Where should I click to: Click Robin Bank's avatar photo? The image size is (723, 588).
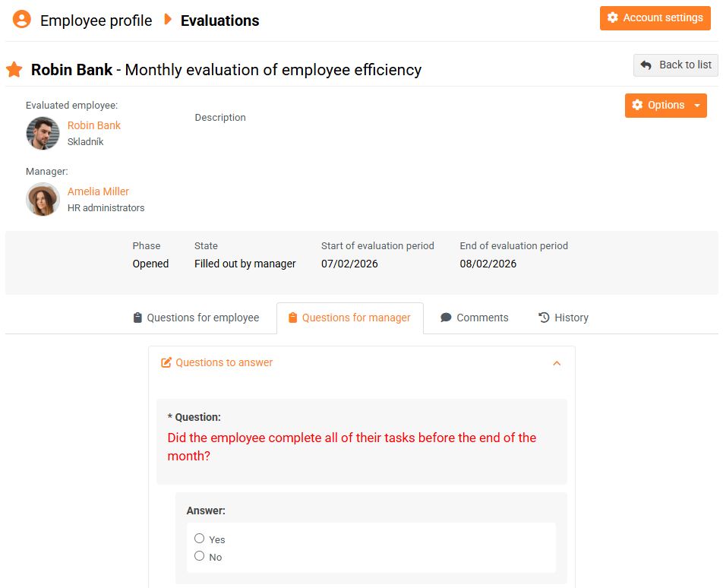coord(43,133)
